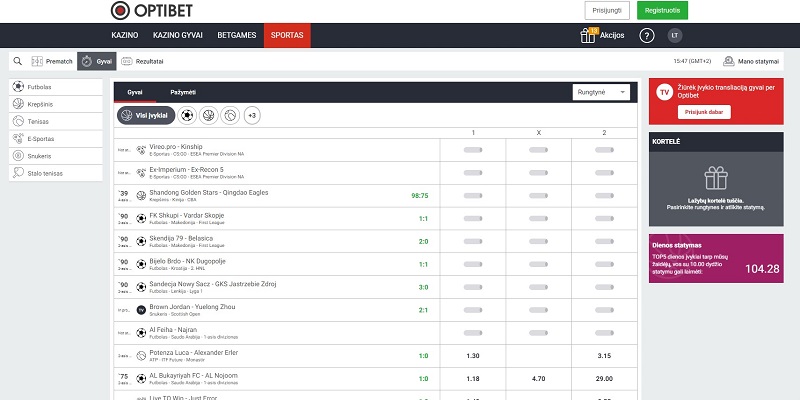Click the Prisijunk dabar button
The width and height of the screenshot is (800, 400).
(704, 112)
